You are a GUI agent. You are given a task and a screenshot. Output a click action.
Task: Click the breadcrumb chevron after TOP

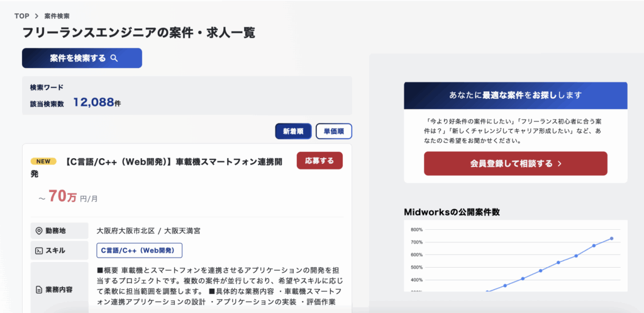pos(36,16)
